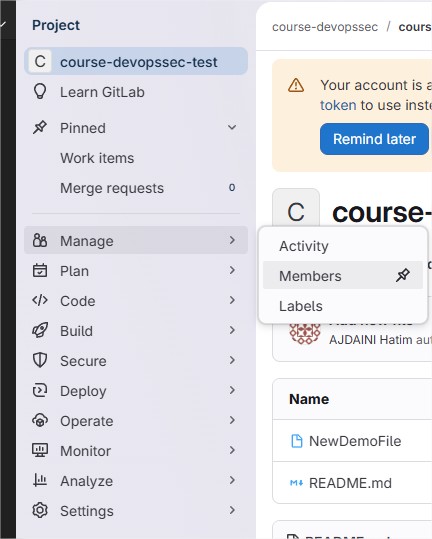Expand the Operate section chevron
432x539 pixels.
pyautogui.click(x=232, y=420)
